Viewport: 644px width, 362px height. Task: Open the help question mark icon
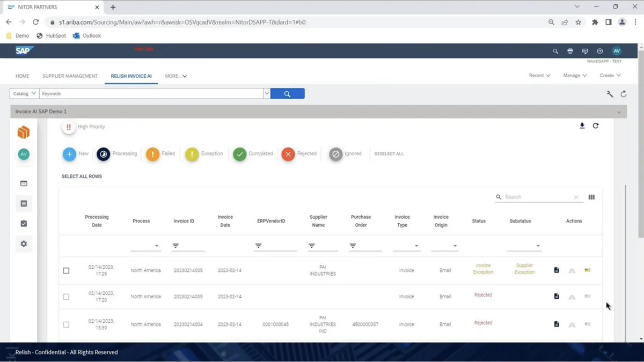(x=600, y=51)
